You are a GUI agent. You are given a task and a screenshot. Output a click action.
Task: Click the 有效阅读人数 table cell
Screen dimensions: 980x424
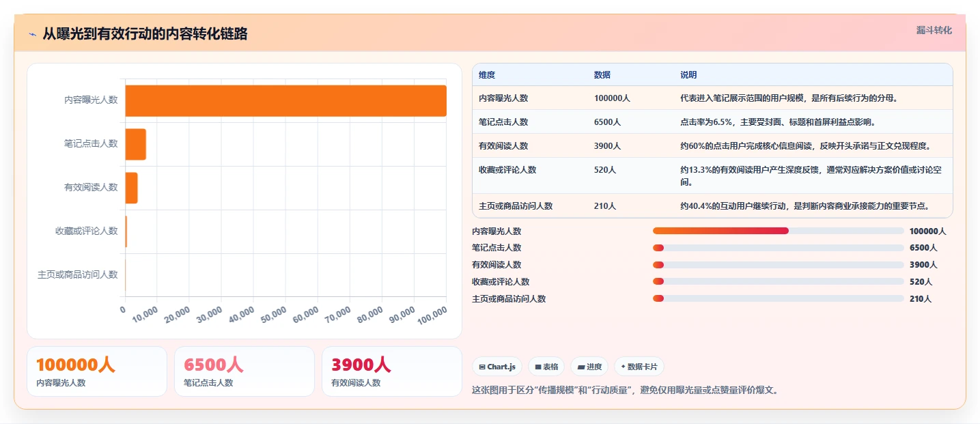click(x=530, y=145)
